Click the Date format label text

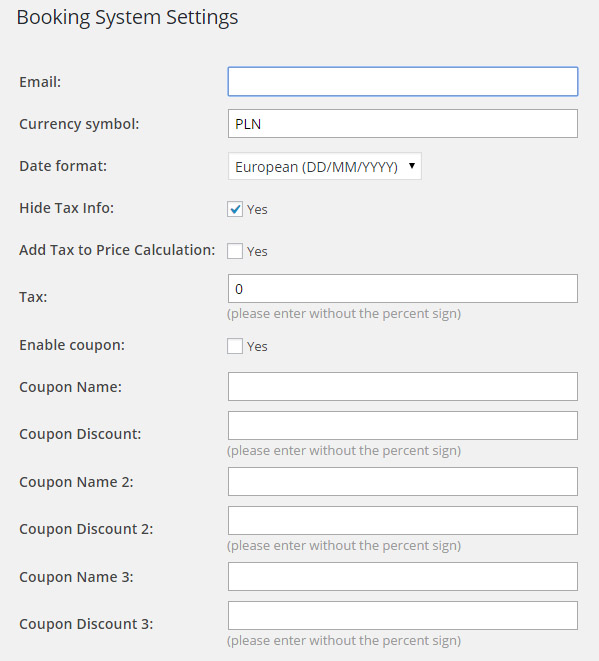[x=63, y=166]
